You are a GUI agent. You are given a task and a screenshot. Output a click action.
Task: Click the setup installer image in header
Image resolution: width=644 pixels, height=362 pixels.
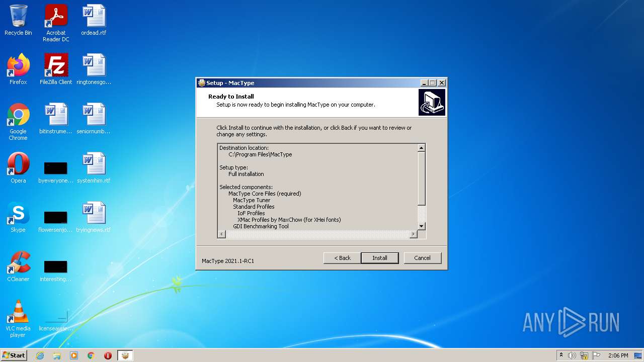[432, 102]
